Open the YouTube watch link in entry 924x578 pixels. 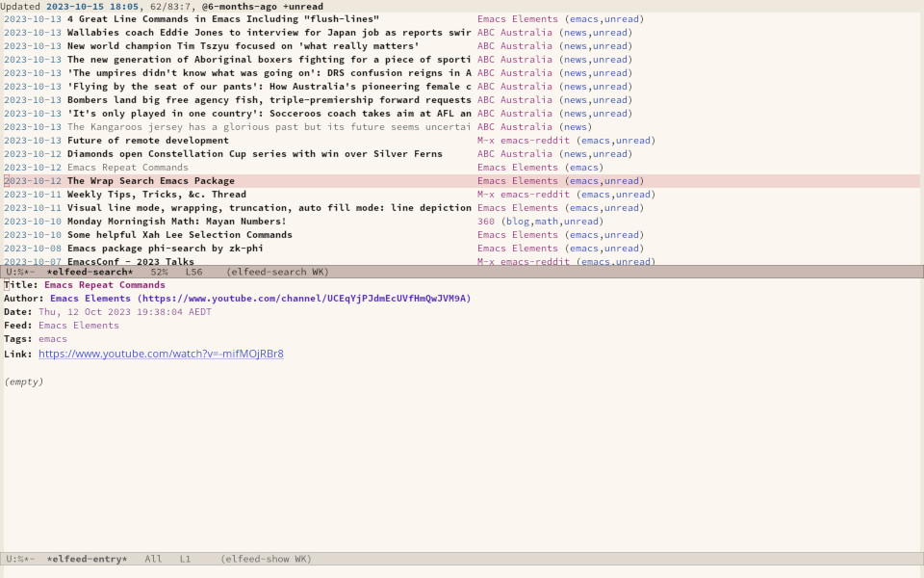(161, 354)
